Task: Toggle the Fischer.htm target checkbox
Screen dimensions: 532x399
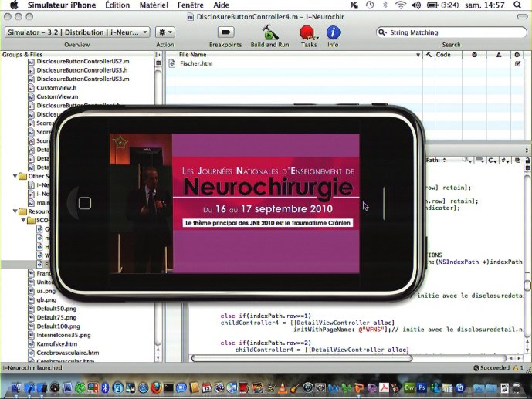Action: click(x=517, y=63)
